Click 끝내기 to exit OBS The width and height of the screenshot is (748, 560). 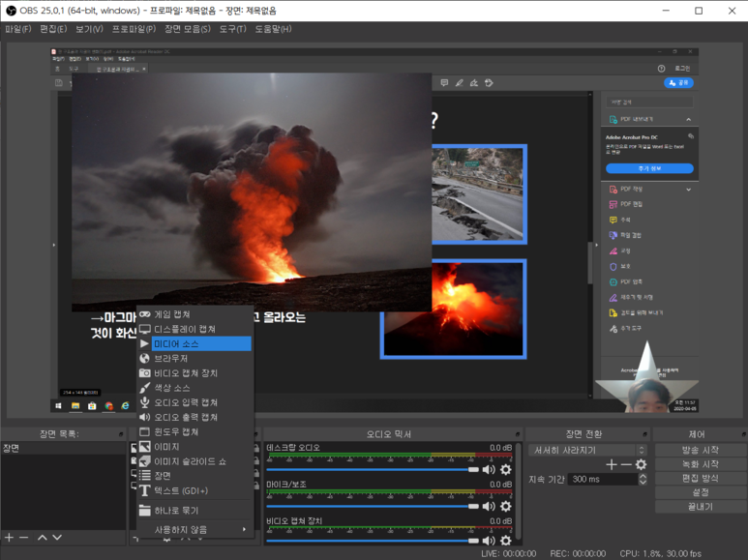(701, 507)
